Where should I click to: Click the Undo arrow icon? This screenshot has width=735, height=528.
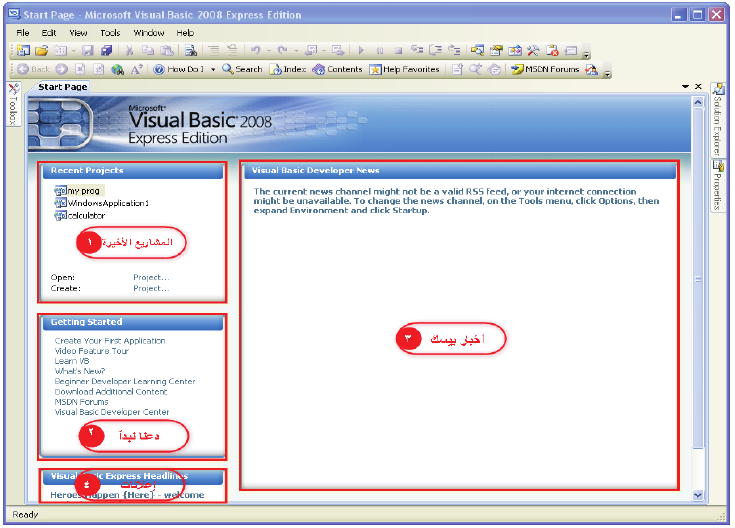(x=255, y=50)
